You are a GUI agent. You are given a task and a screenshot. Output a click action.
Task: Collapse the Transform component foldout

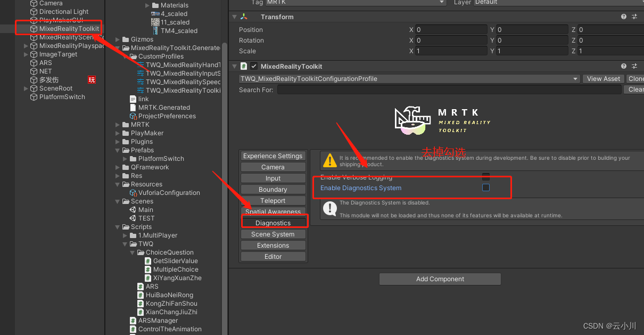click(x=234, y=17)
